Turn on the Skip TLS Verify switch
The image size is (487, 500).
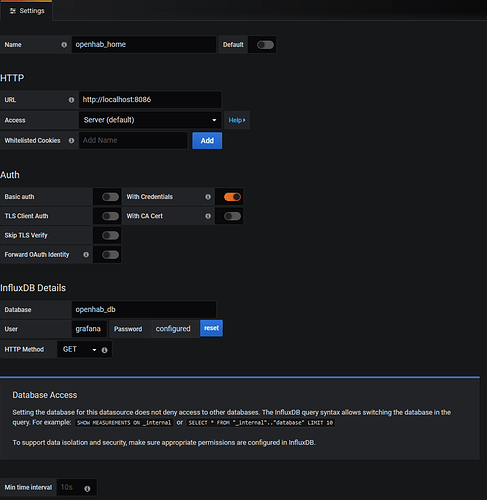pos(110,235)
